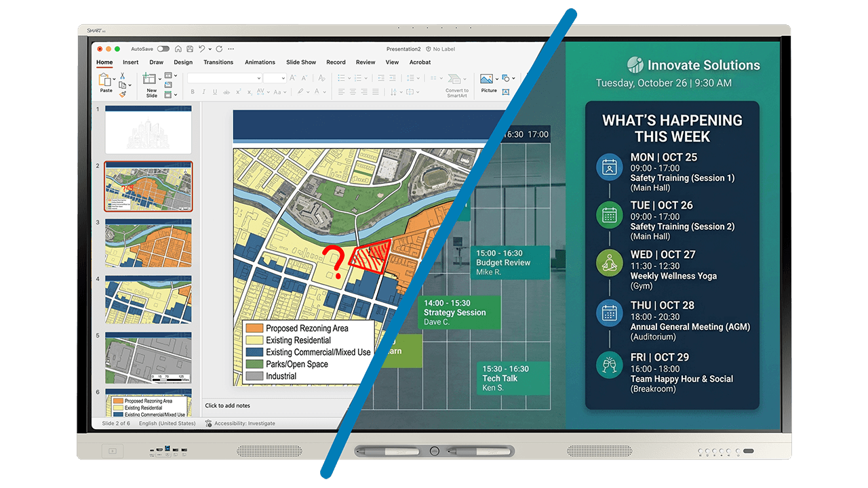Save the presentation with the floppy disk icon
The width and height of the screenshot is (868, 488).
pos(190,49)
